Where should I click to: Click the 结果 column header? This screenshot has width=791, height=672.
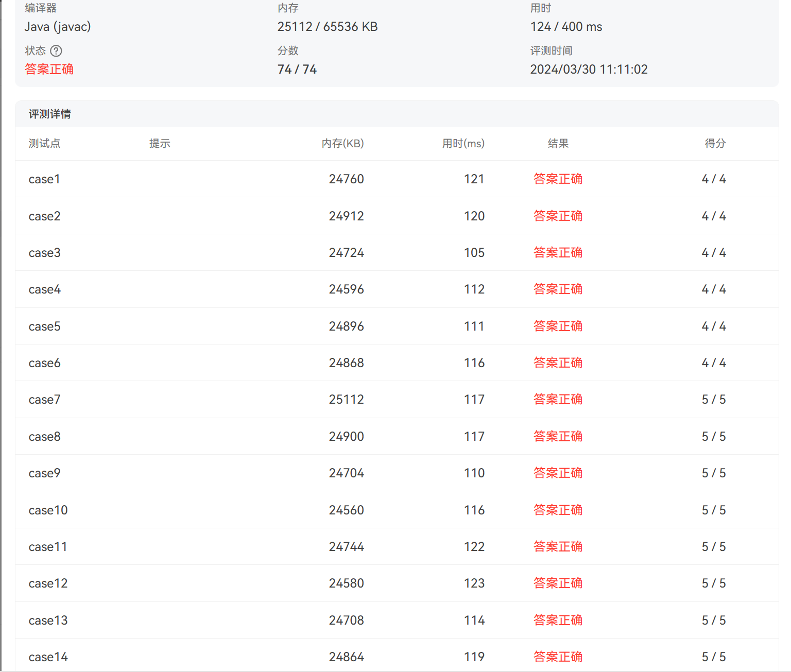click(558, 143)
